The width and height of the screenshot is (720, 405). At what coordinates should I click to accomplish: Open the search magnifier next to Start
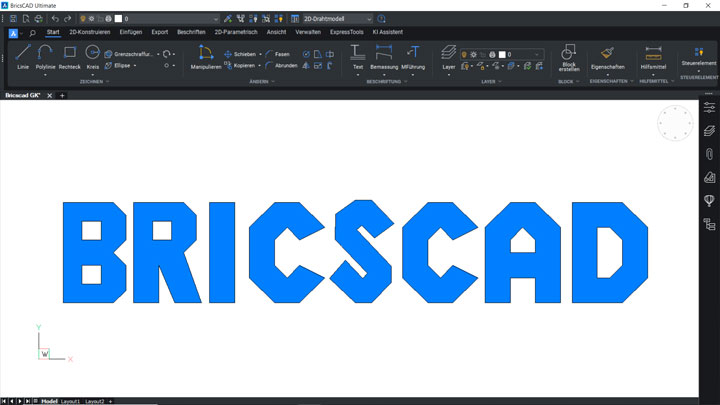click(x=33, y=33)
